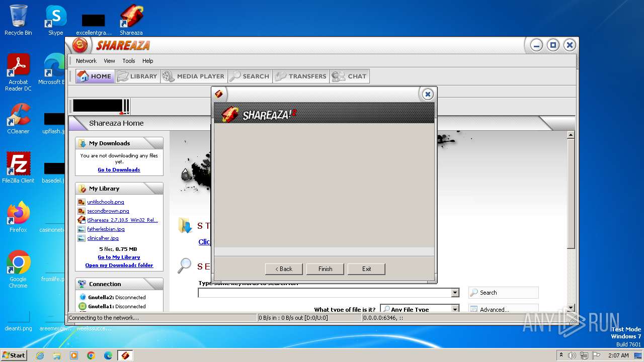Click Open my Downloads folder link
This screenshot has height=362, width=644.
tap(119, 265)
